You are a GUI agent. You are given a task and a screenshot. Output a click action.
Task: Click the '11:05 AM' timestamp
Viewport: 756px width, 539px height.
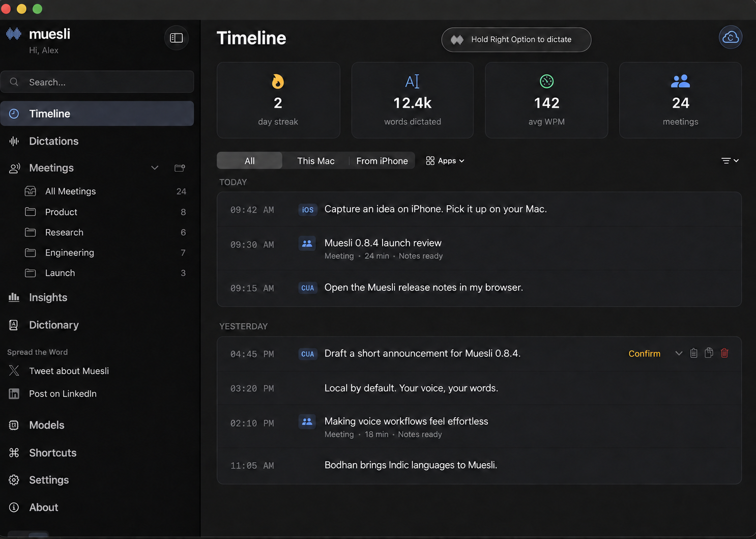coord(252,466)
